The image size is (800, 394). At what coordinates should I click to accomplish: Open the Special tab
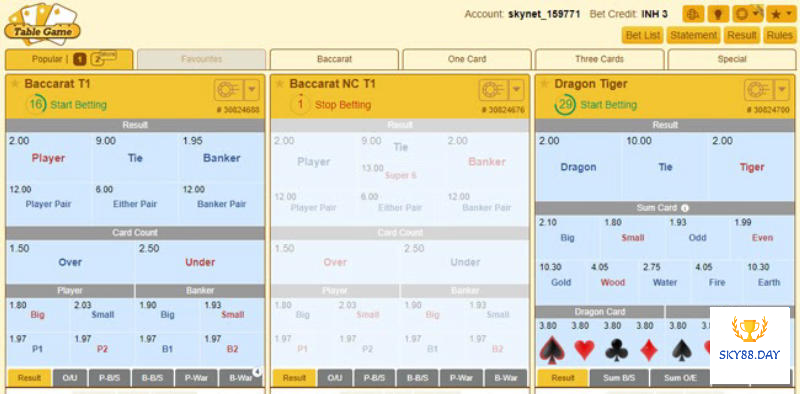(x=732, y=59)
